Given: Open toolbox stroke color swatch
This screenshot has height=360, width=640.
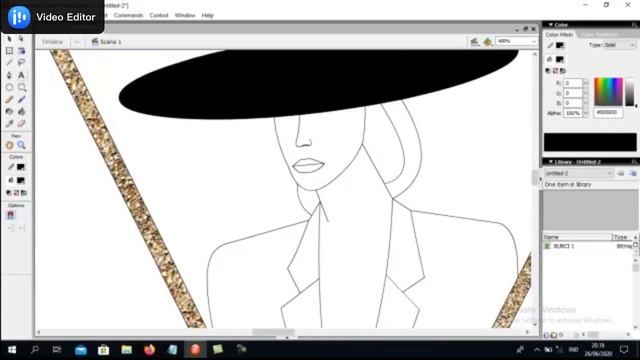Looking at the screenshot, I should [x=20, y=167].
